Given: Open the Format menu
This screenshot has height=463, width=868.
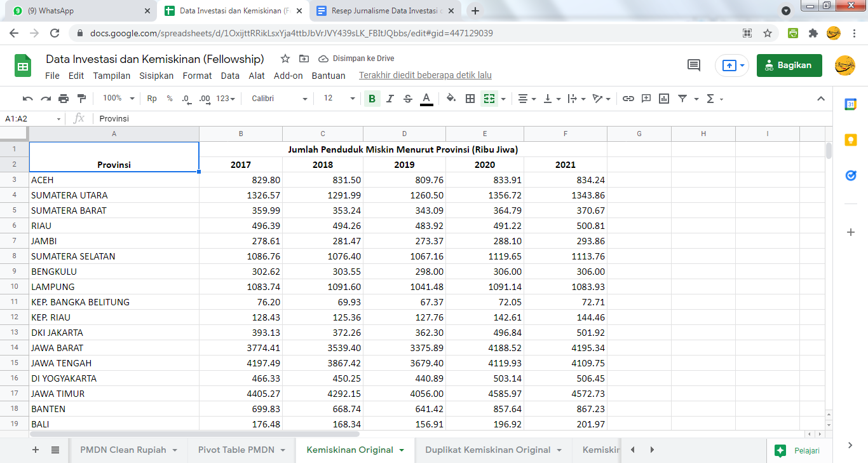Looking at the screenshot, I should click(197, 76).
